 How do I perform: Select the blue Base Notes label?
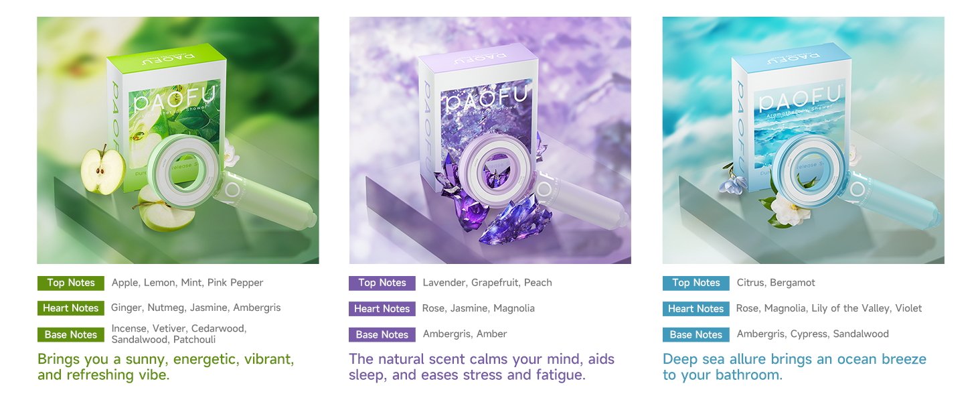tap(696, 334)
